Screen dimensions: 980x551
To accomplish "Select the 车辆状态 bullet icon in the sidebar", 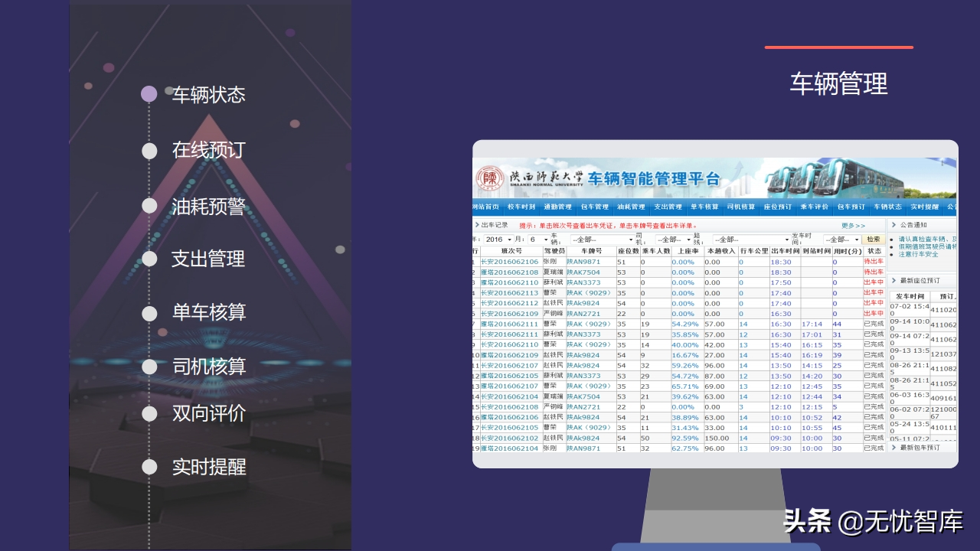I will 149,93.
